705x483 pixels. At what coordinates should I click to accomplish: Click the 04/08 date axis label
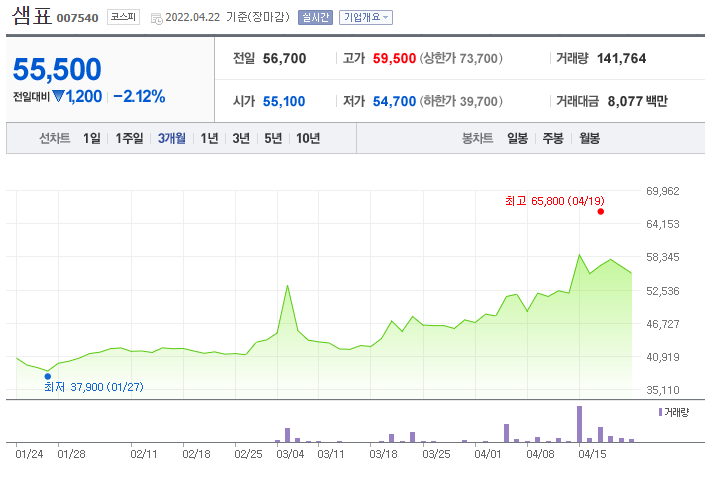(x=540, y=454)
